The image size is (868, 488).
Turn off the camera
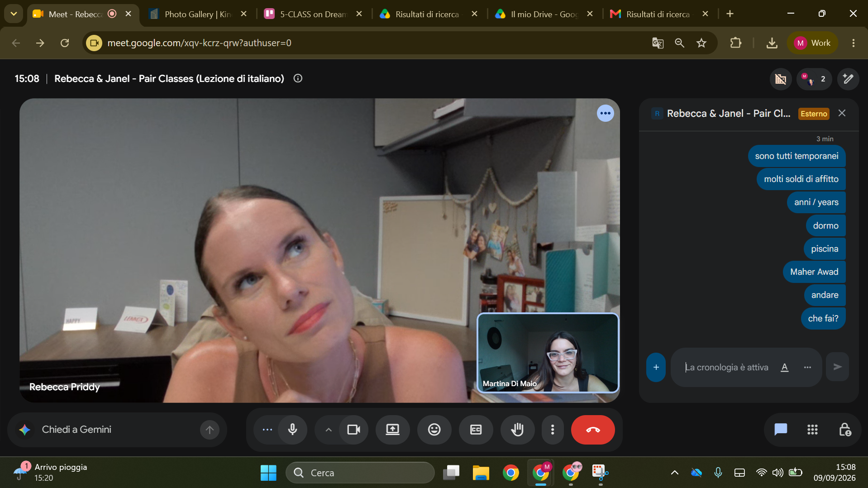coord(353,430)
